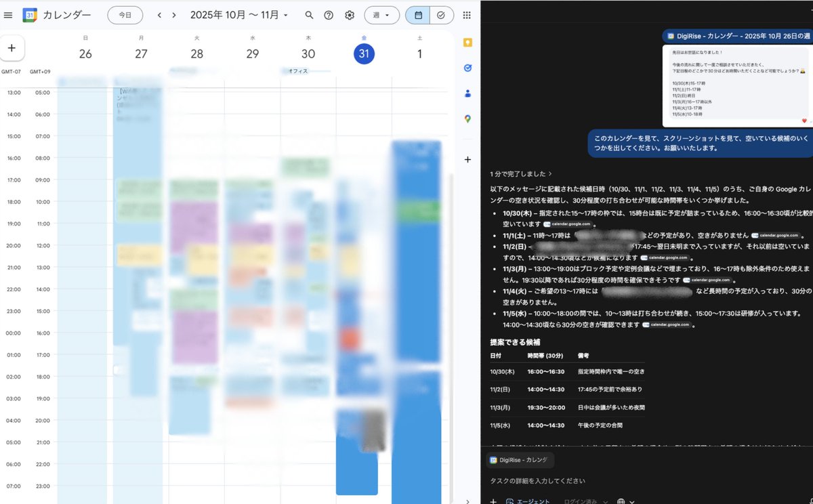
Task: Click the 10/30(木) table row date
Action: [502, 372]
